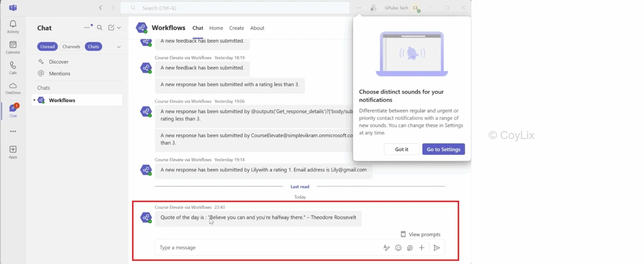The width and height of the screenshot is (644, 264).
Task: Click the Got it button
Action: [x=402, y=149]
